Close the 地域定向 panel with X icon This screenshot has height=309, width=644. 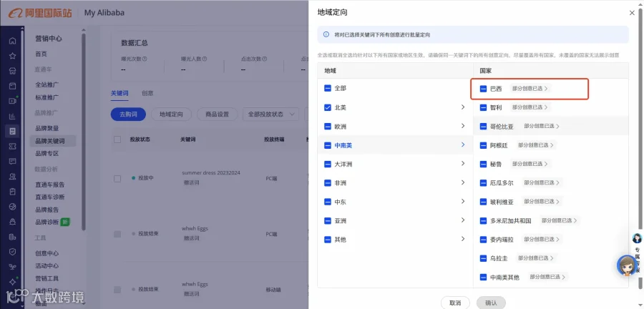[632, 13]
